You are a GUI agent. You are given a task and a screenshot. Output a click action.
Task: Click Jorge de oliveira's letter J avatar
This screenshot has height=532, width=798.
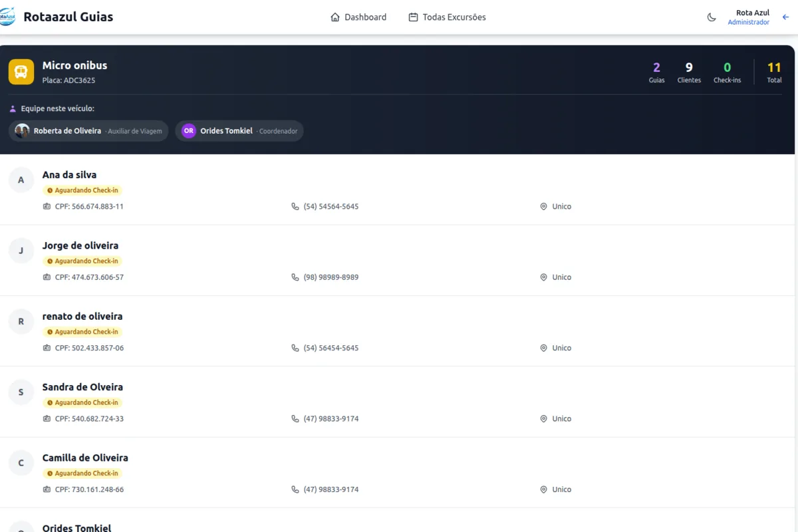click(21, 251)
